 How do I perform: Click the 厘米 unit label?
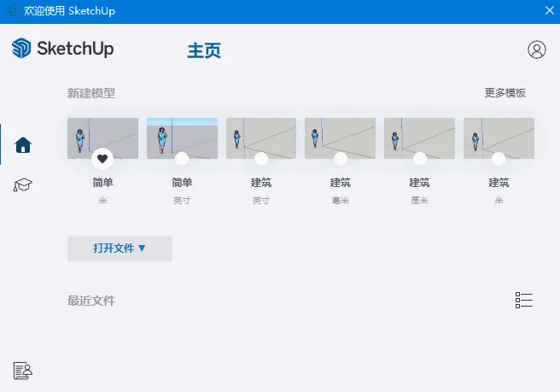tap(419, 201)
